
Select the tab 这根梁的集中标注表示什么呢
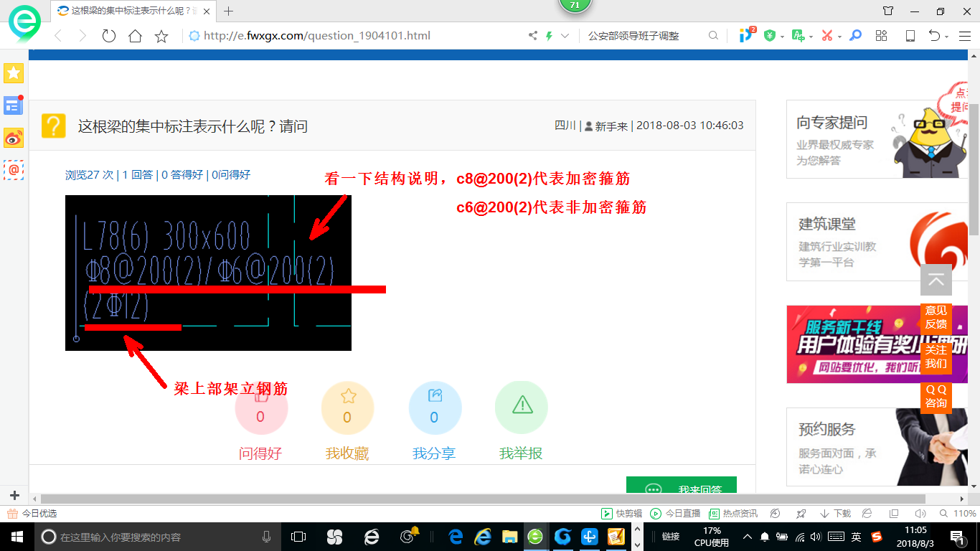point(133,11)
